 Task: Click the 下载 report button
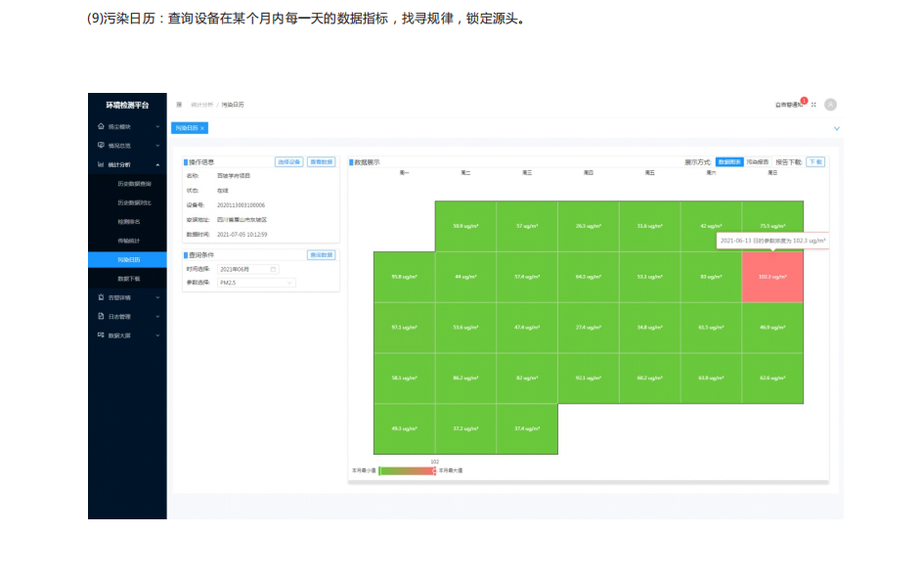point(814,162)
